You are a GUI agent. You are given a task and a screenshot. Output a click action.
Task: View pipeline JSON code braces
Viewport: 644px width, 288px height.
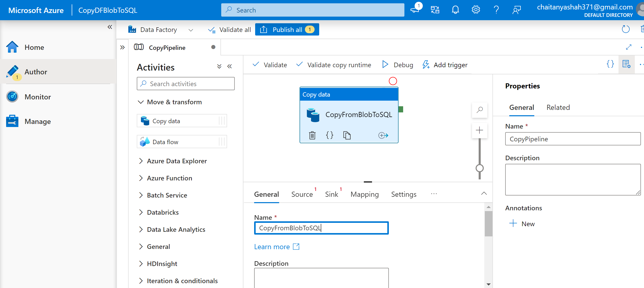tap(610, 64)
